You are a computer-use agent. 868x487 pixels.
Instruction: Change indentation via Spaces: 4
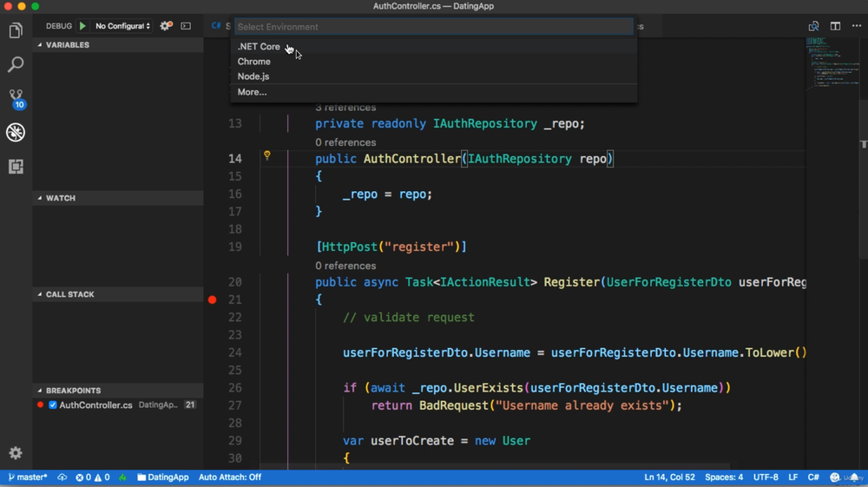(x=724, y=477)
